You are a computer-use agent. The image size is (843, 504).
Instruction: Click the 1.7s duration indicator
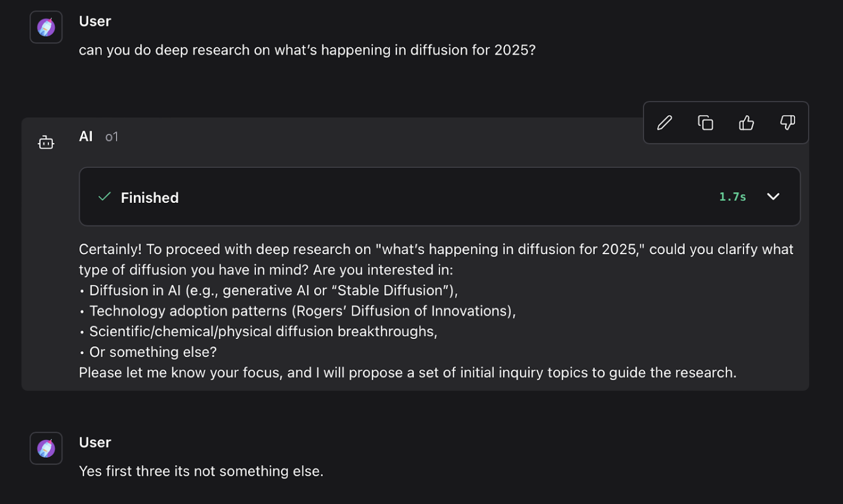[x=732, y=197]
